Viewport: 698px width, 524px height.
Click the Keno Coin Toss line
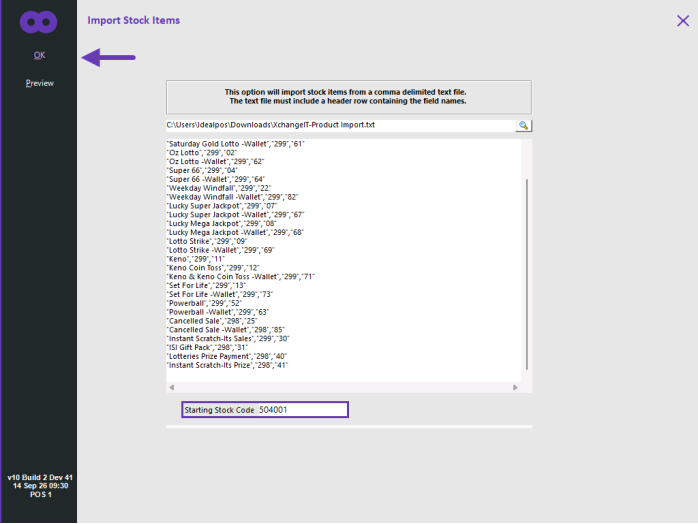click(213, 268)
